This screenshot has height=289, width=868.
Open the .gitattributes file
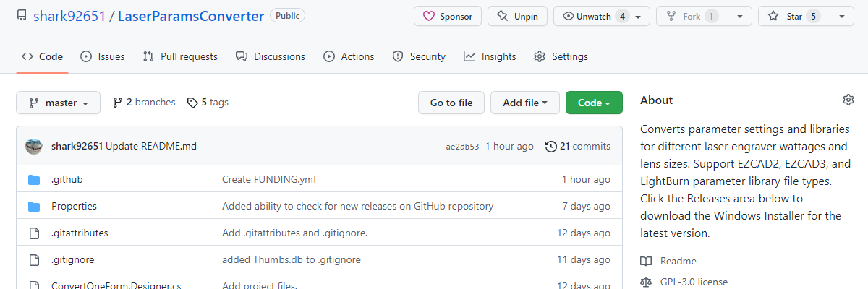(x=80, y=233)
